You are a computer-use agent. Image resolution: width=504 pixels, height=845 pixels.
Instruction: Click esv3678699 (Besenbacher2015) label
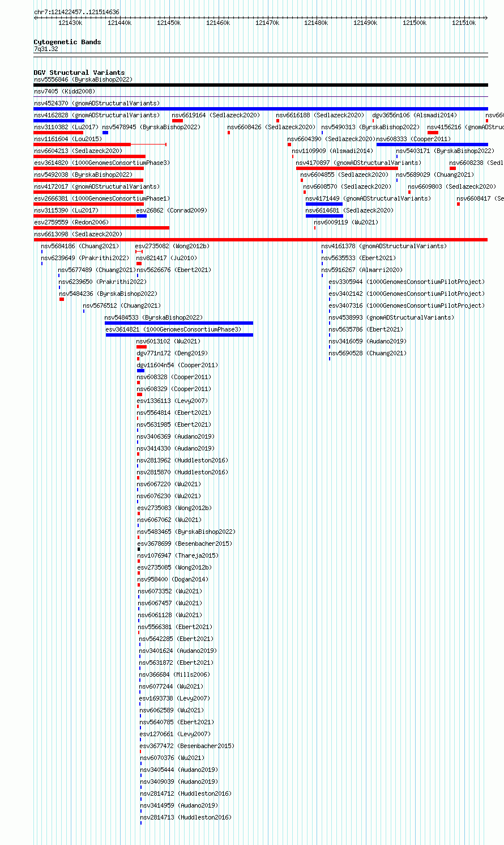coord(185,543)
